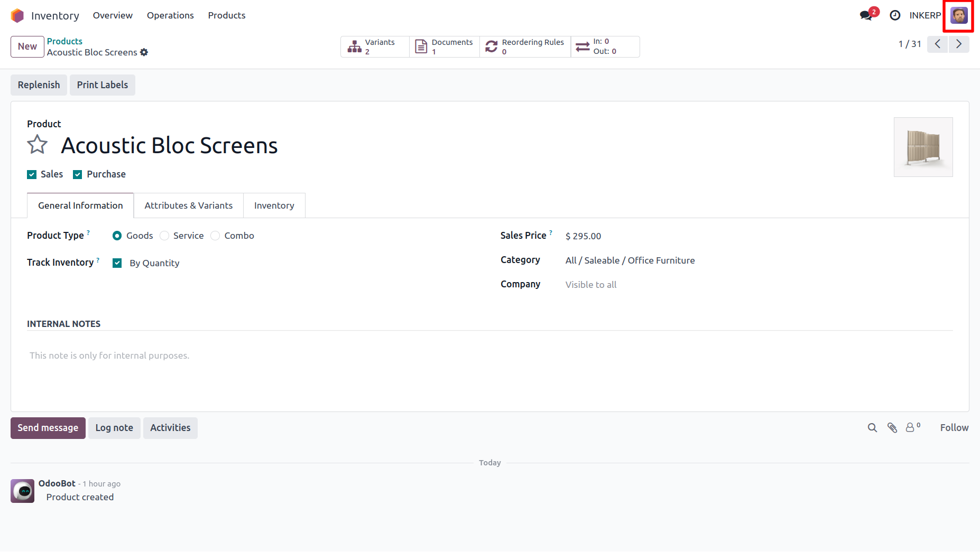980x552 pixels.
Task: Open Reordering Rules smart button
Action: (x=525, y=46)
